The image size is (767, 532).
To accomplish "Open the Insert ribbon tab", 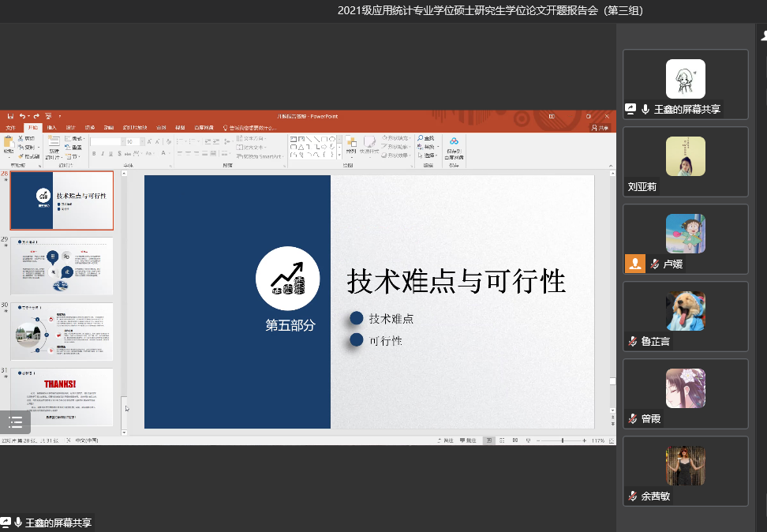I will 51,127.
